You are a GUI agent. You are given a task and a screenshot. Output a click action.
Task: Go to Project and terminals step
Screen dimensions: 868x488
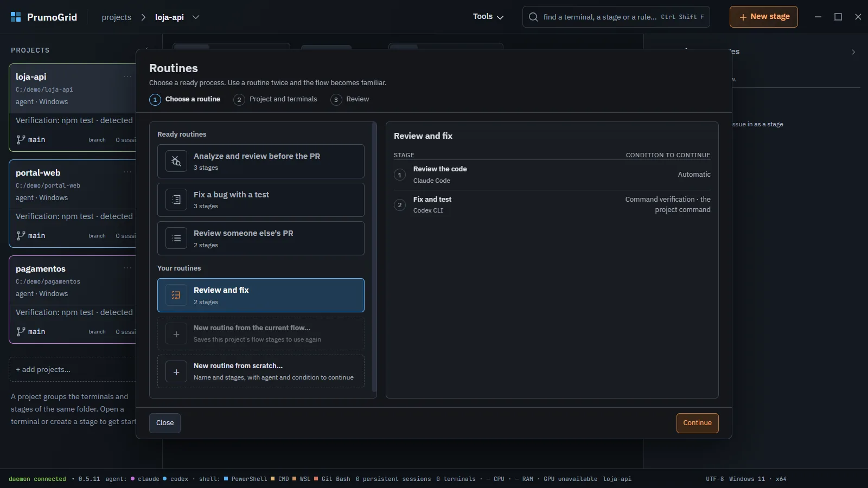click(276, 99)
